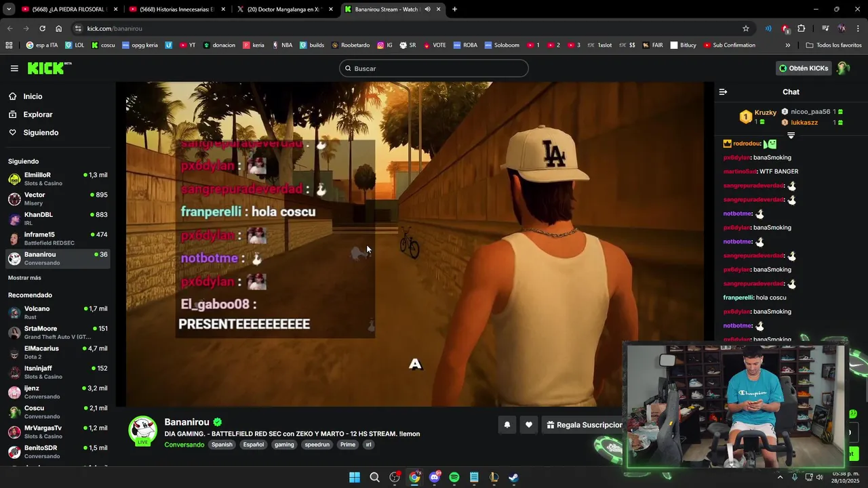
Task: Open Spotify from taskbar
Action: coord(454,477)
